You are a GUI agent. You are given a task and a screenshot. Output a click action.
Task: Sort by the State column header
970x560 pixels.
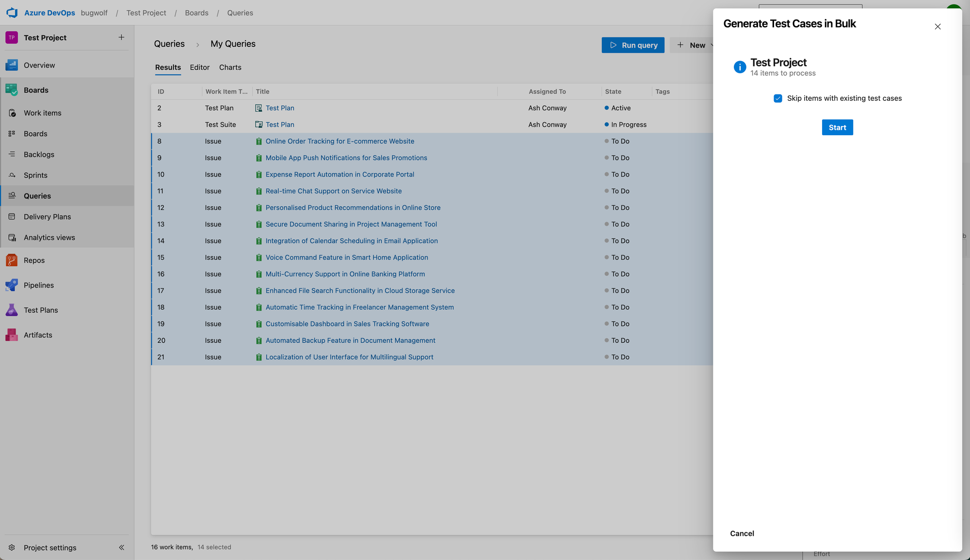pyautogui.click(x=613, y=92)
